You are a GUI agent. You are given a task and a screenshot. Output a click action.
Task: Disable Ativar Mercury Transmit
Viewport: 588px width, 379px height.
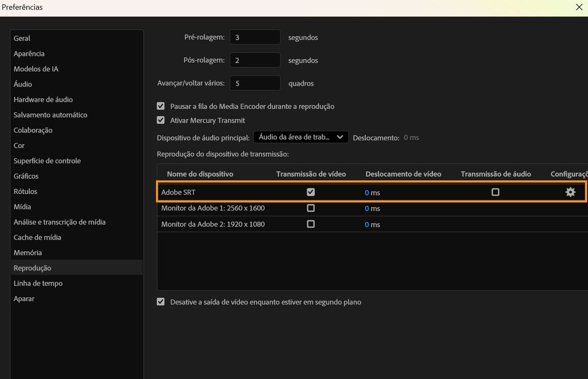pos(161,120)
